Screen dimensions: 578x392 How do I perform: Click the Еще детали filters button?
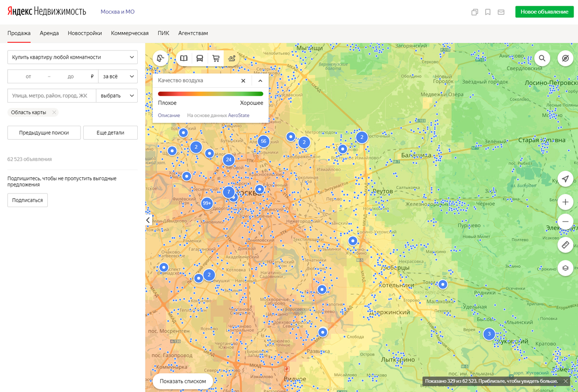point(110,133)
